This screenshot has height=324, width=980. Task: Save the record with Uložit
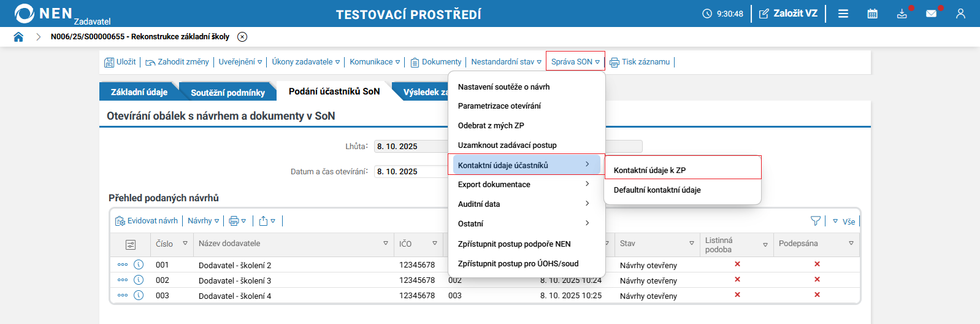tap(120, 62)
